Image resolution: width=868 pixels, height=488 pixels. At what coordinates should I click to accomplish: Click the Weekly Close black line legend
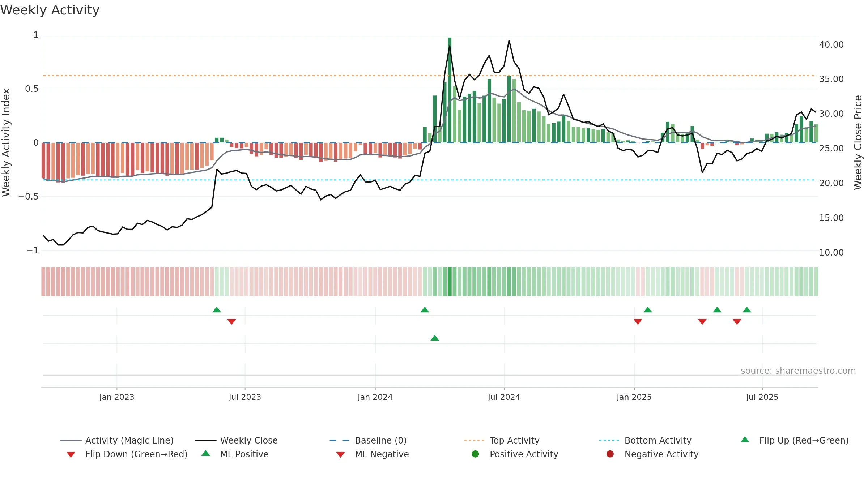point(205,440)
